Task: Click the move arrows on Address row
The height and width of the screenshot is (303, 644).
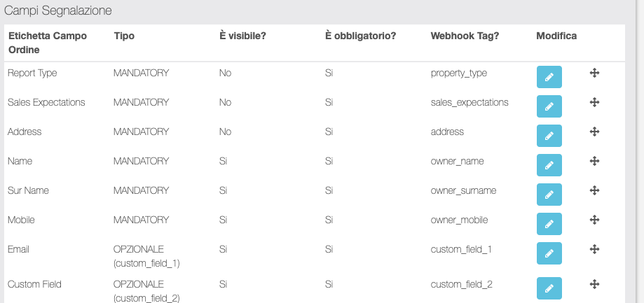Action: 594,132
